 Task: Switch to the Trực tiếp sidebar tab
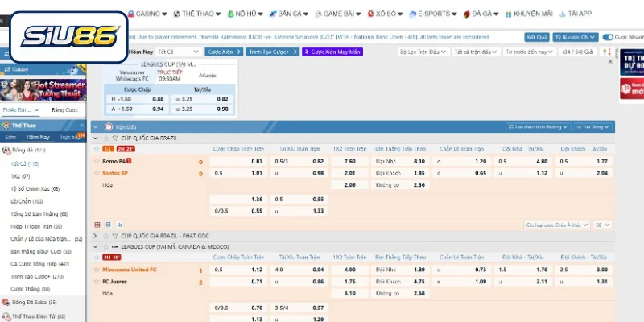(70, 138)
